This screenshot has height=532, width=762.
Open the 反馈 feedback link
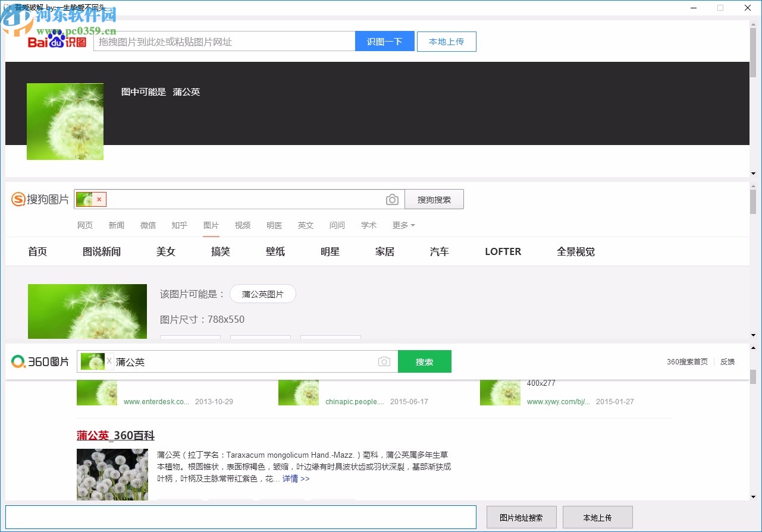coord(727,361)
